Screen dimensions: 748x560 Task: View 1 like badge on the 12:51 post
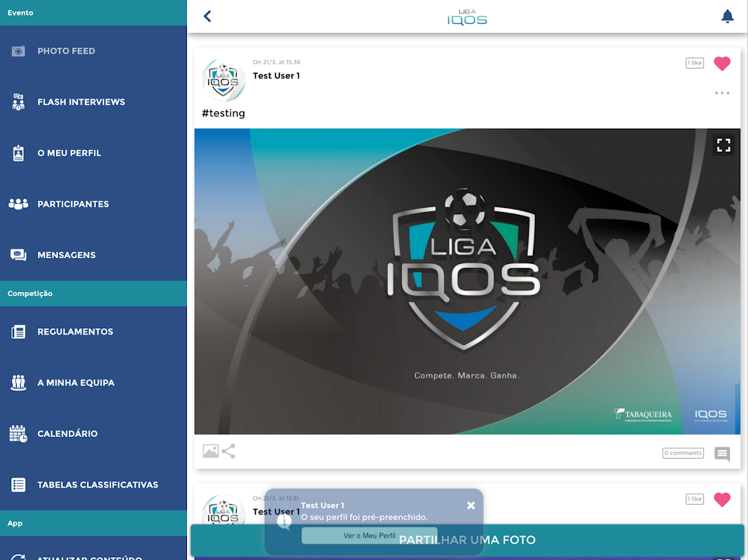pos(695,499)
